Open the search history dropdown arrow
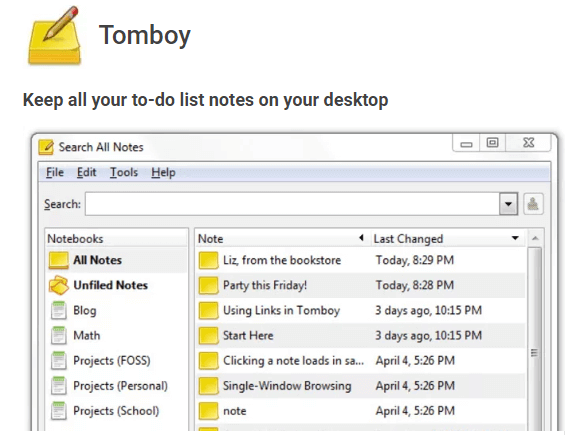Viewport: 577px width, 435px height. [x=509, y=204]
